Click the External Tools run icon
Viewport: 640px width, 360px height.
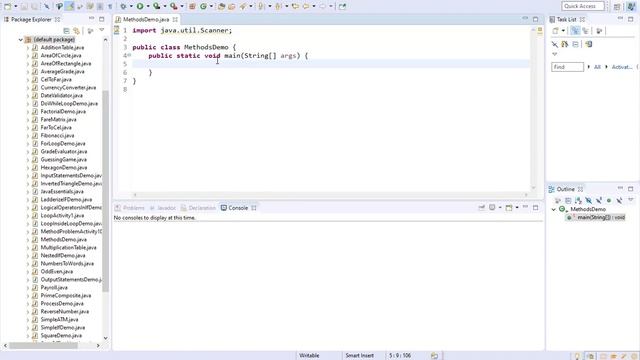point(174,6)
